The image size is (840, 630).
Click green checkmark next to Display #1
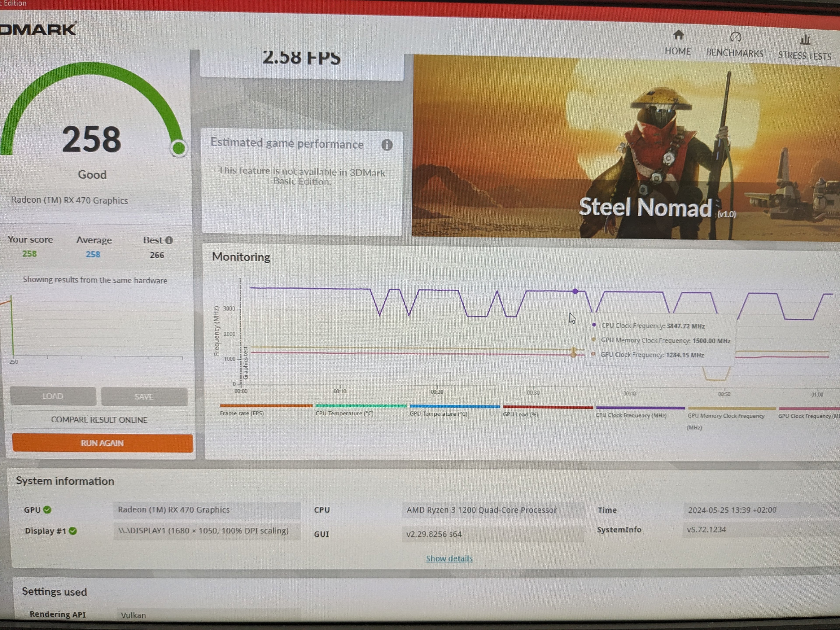click(73, 531)
